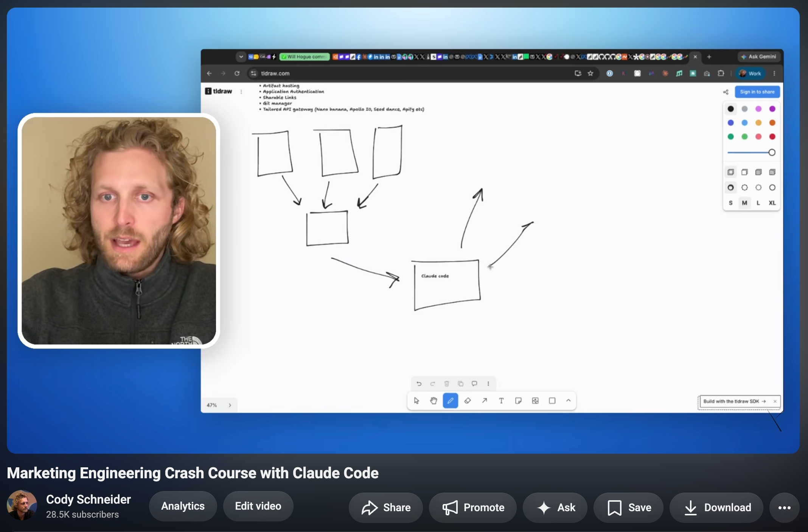Click Build with the tldraw SDK link
Screen dimensions: 808x532
click(734, 401)
